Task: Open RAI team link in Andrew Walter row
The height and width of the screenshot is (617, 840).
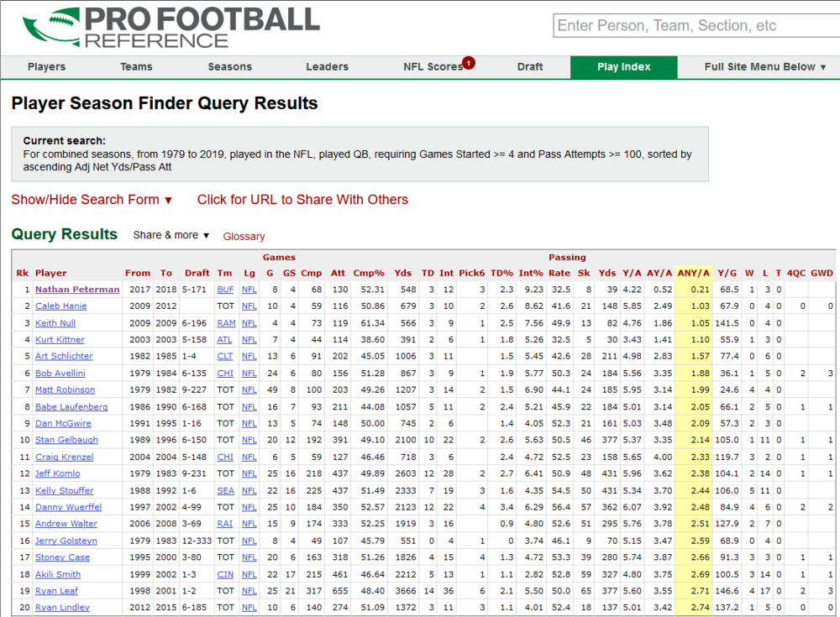Action: tap(224, 523)
